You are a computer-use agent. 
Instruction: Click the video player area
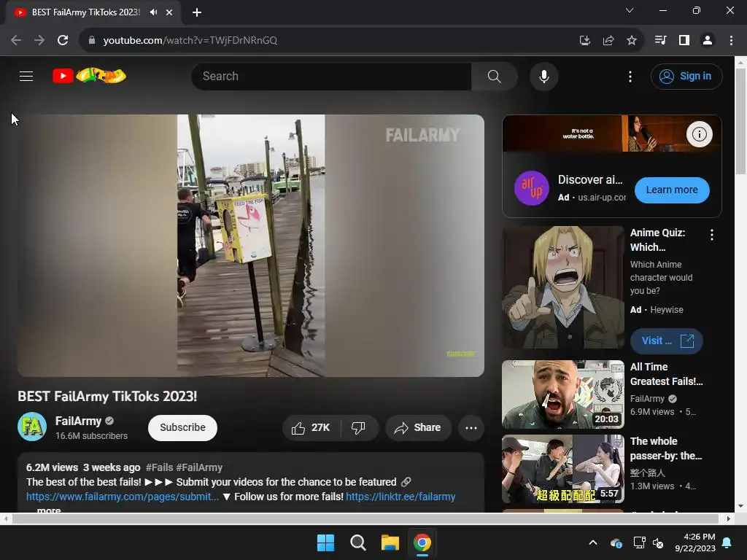point(251,245)
